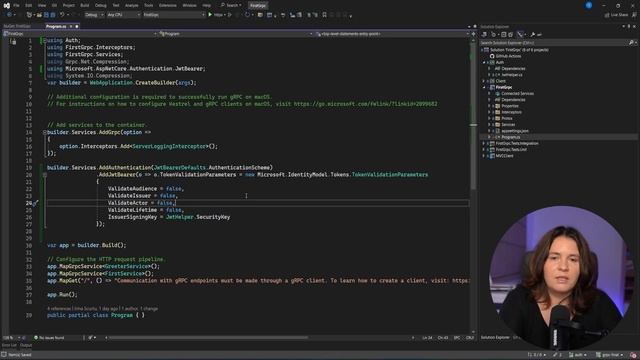Screen dimensions: 640x360
Task: Expand the MVCClient project node
Action: tap(484, 156)
